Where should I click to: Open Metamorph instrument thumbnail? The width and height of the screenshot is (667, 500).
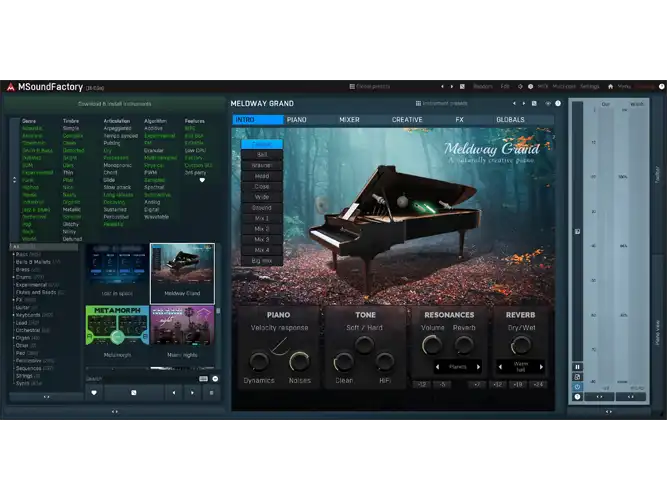[x=117, y=331]
